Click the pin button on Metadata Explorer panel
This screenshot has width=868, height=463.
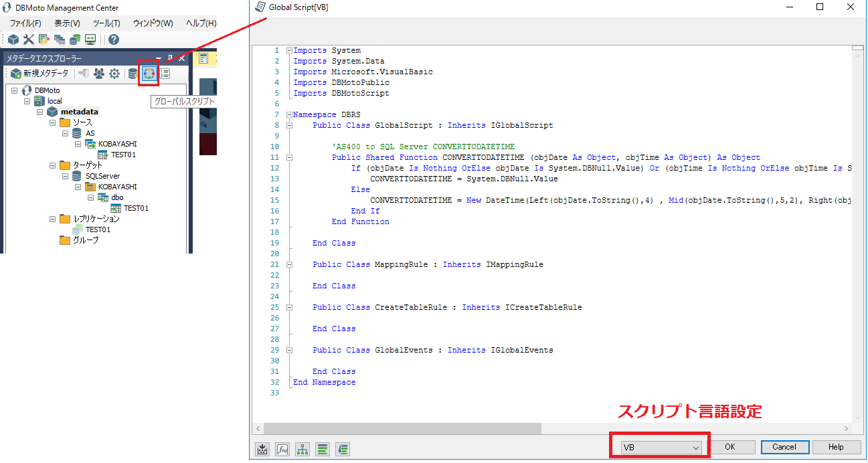pyautogui.click(x=170, y=58)
